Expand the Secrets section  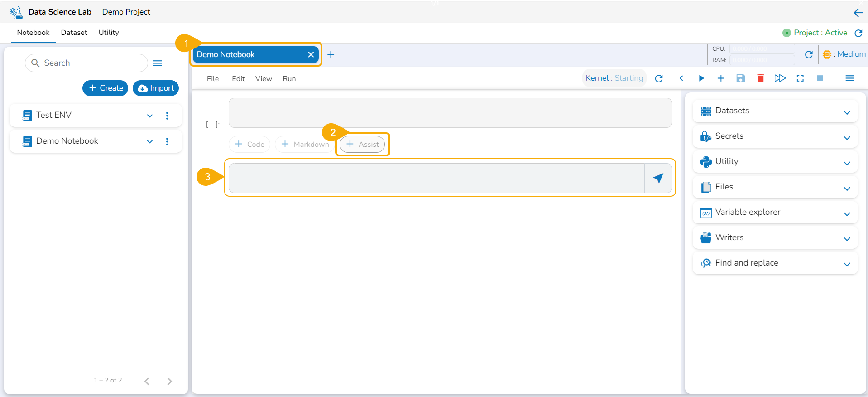tap(847, 138)
